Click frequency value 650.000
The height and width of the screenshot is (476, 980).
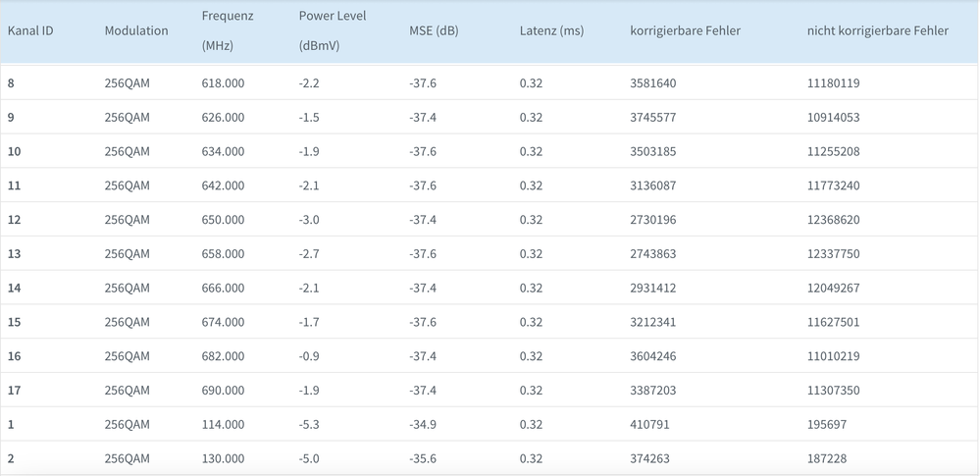point(223,220)
